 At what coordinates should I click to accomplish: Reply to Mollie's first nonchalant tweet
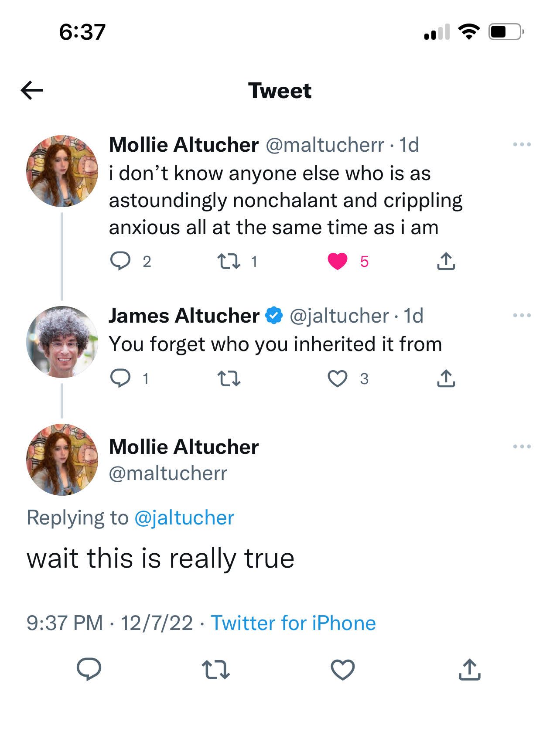(x=120, y=261)
